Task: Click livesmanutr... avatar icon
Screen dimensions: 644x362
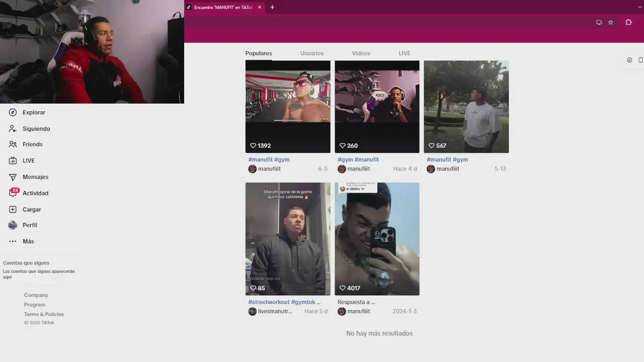Action: tap(253, 311)
